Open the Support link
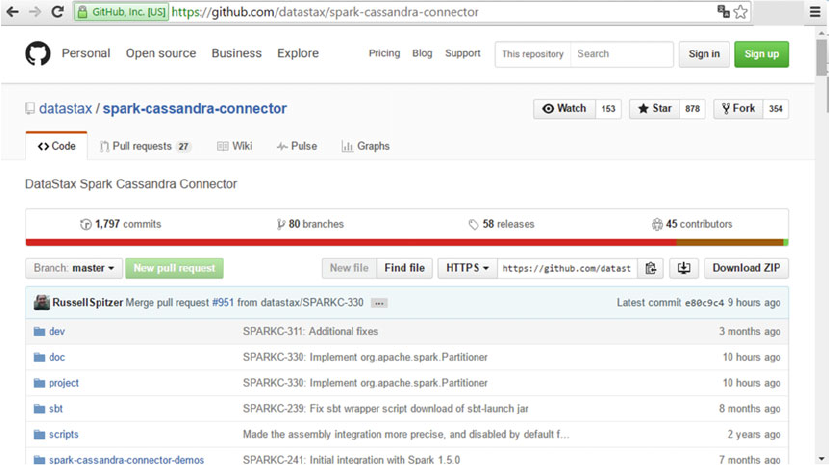 click(463, 53)
